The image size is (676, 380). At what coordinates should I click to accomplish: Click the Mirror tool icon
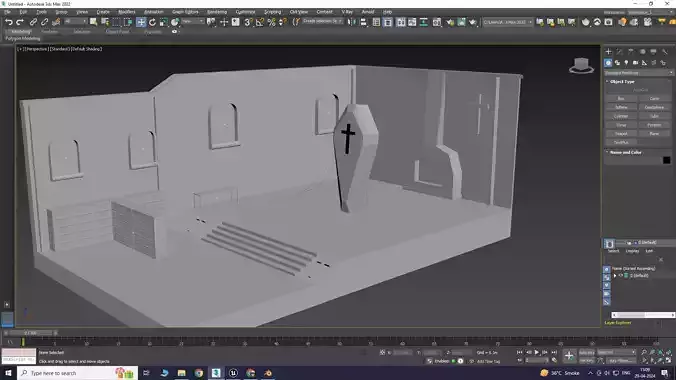click(x=352, y=22)
